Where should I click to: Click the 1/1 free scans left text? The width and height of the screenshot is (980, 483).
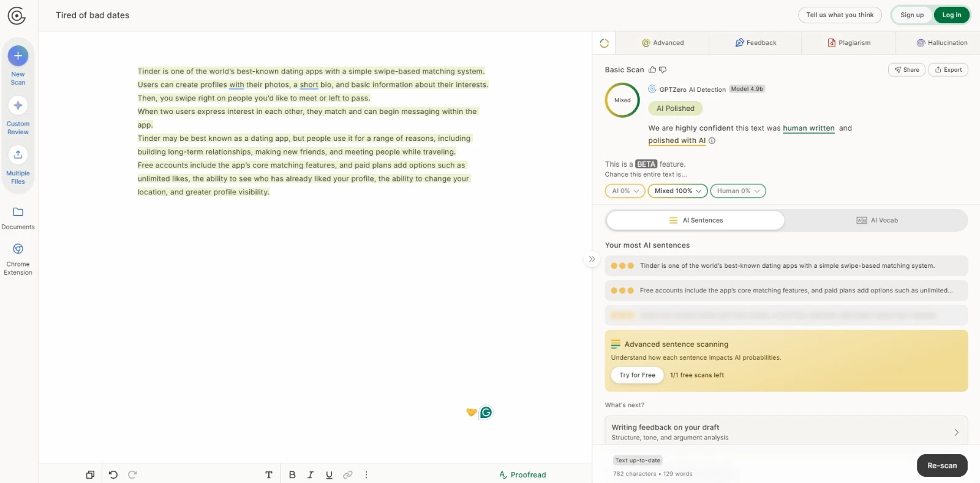[697, 375]
